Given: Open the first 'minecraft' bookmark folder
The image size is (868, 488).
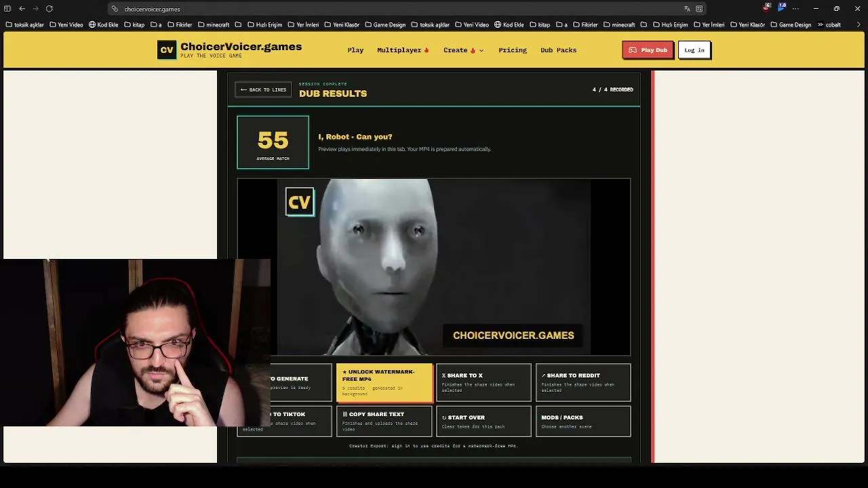Looking at the screenshot, I should pos(213,25).
